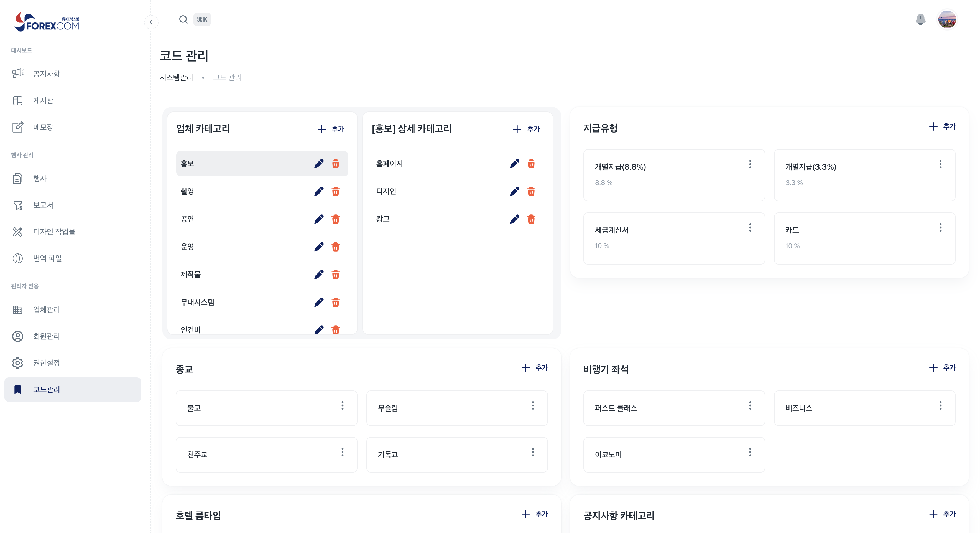
Task: Click trash icon next to 운영
Action: coord(336,247)
